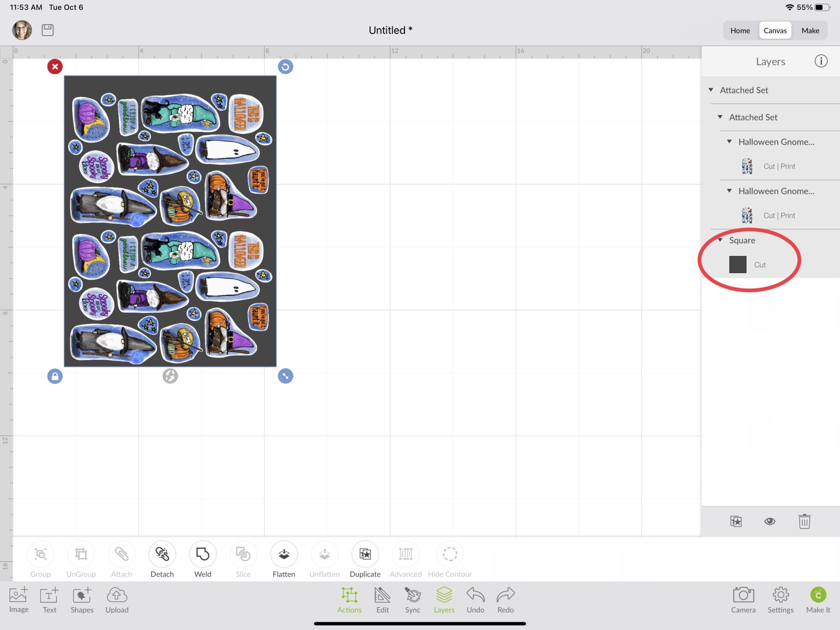Redo the last action

(x=505, y=600)
